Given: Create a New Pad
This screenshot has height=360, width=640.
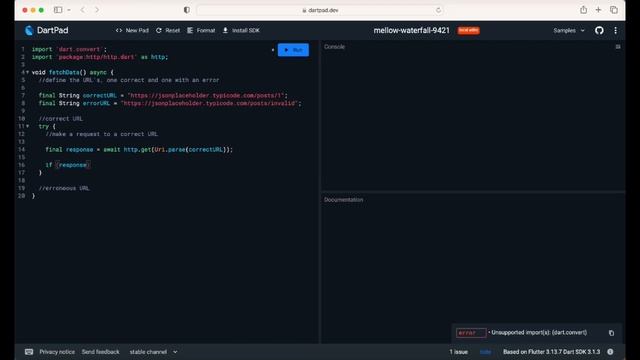Looking at the screenshot, I should pyautogui.click(x=132, y=30).
